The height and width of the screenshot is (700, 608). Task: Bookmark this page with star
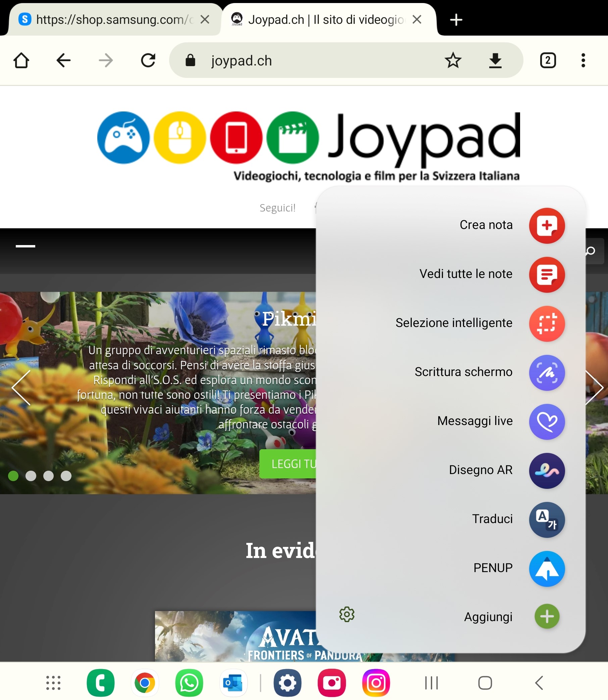[x=453, y=60]
